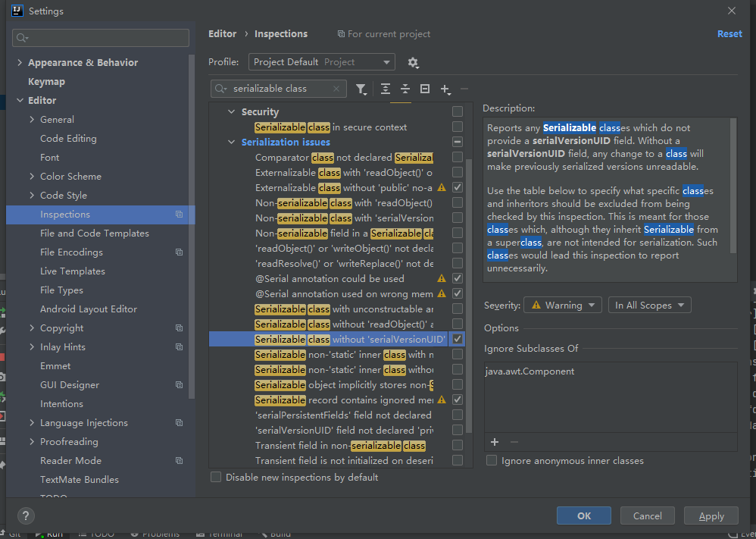Expand the Code Style subsection

tap(32, 196)
